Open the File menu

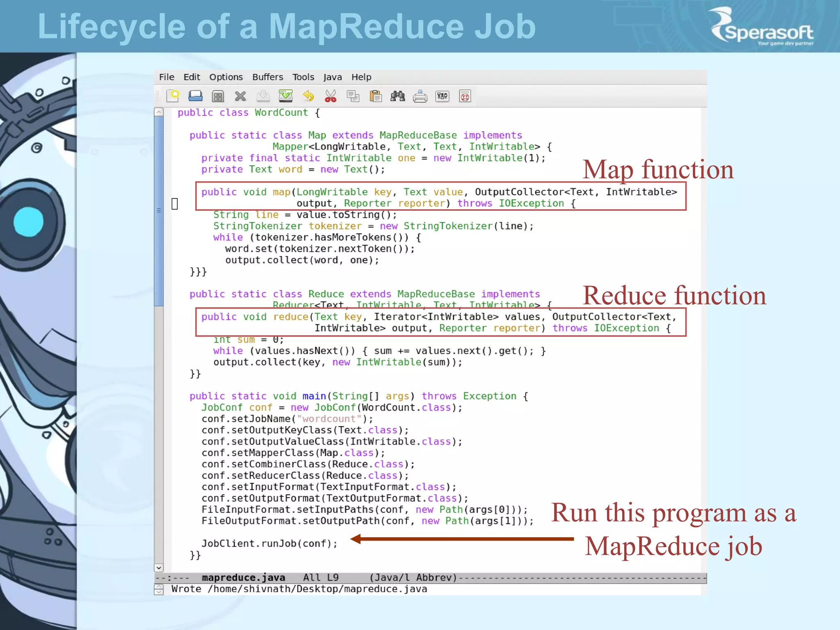(167, 77)
